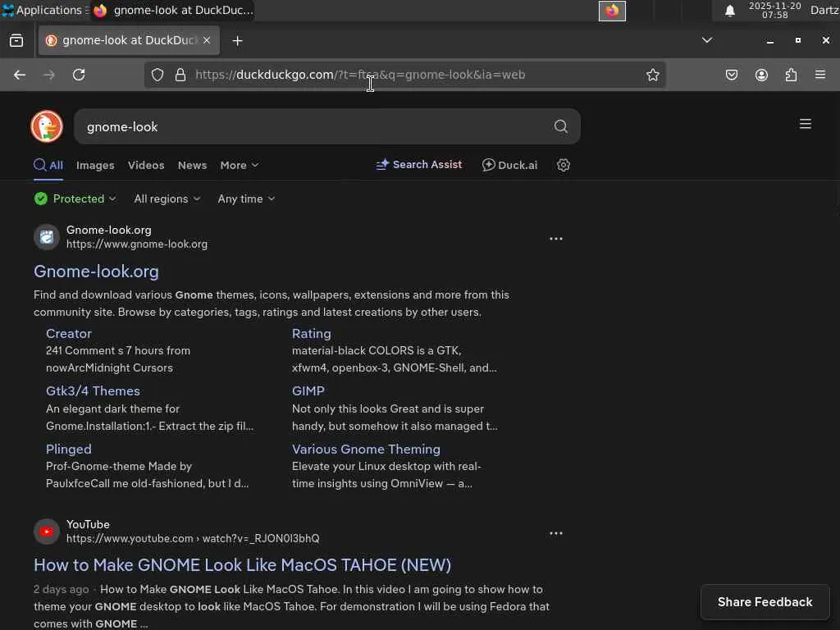Select the gnome-look browser tab
This screenshot has height=630, width=840.
129,40
